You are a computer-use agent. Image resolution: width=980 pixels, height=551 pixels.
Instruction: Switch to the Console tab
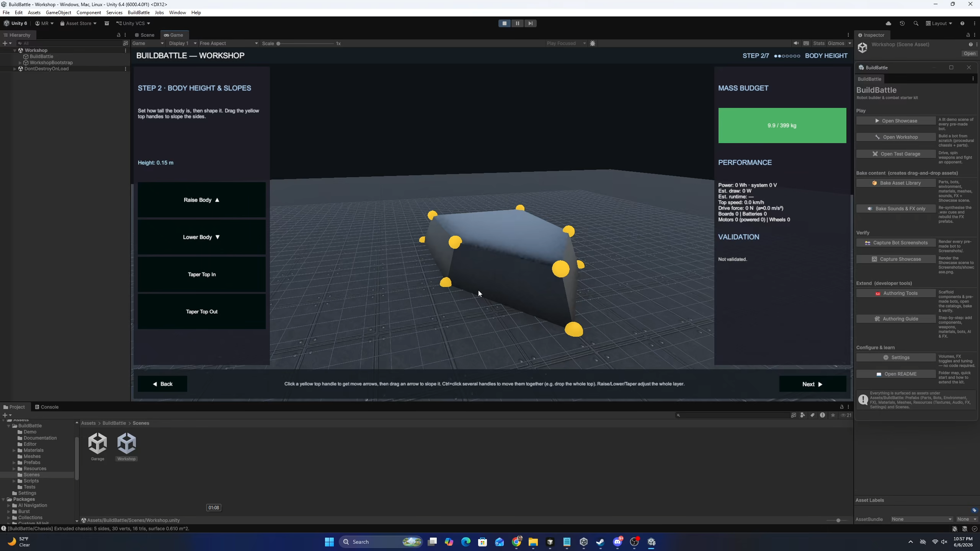pos(47,407)
